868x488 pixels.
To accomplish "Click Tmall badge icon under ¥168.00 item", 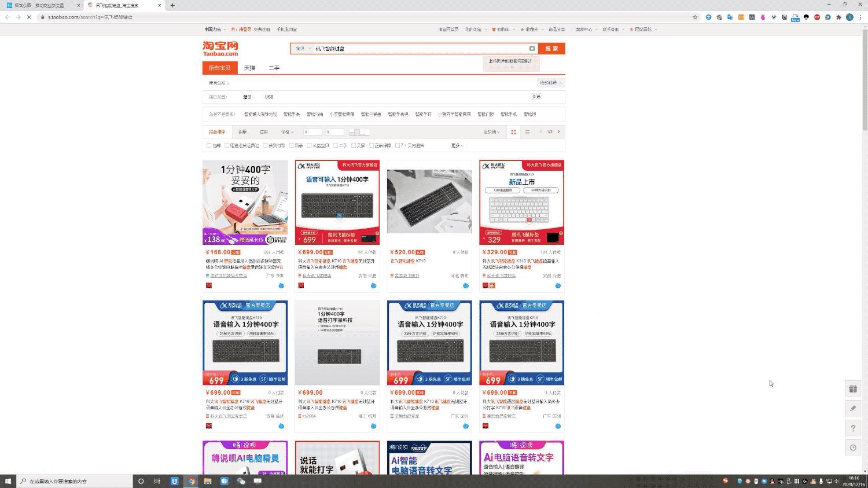I will (209, 285).
